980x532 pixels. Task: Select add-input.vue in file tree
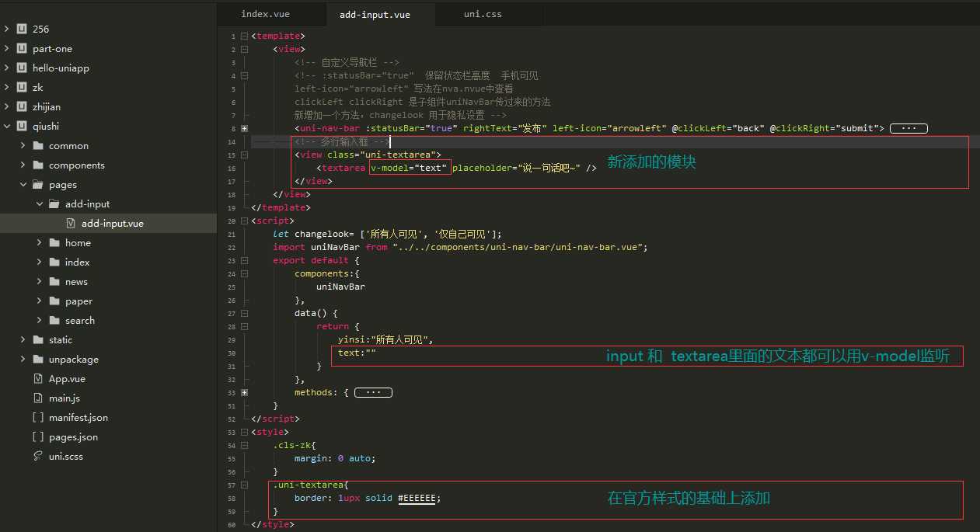pyautogui.click(x=108, y=223)
